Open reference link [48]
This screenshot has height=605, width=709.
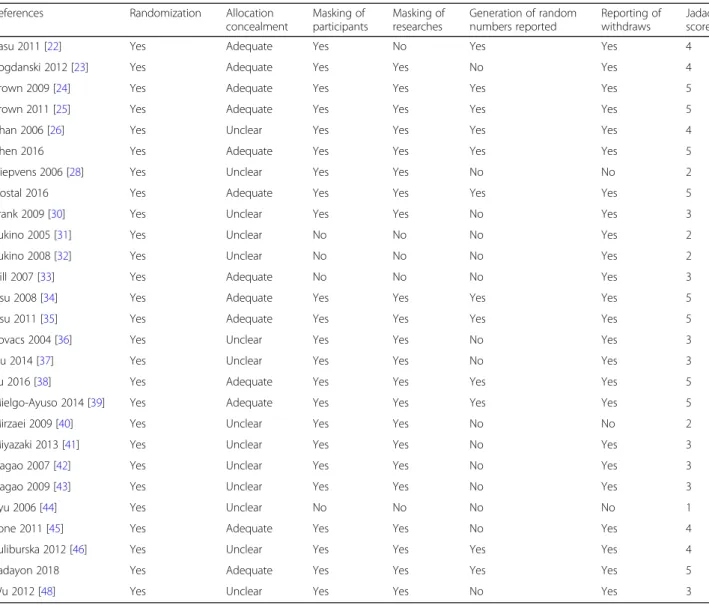(47, 591)
